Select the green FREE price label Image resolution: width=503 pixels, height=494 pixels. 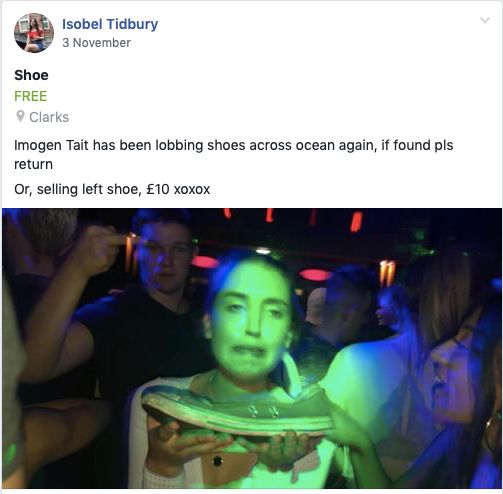(31, 96)
